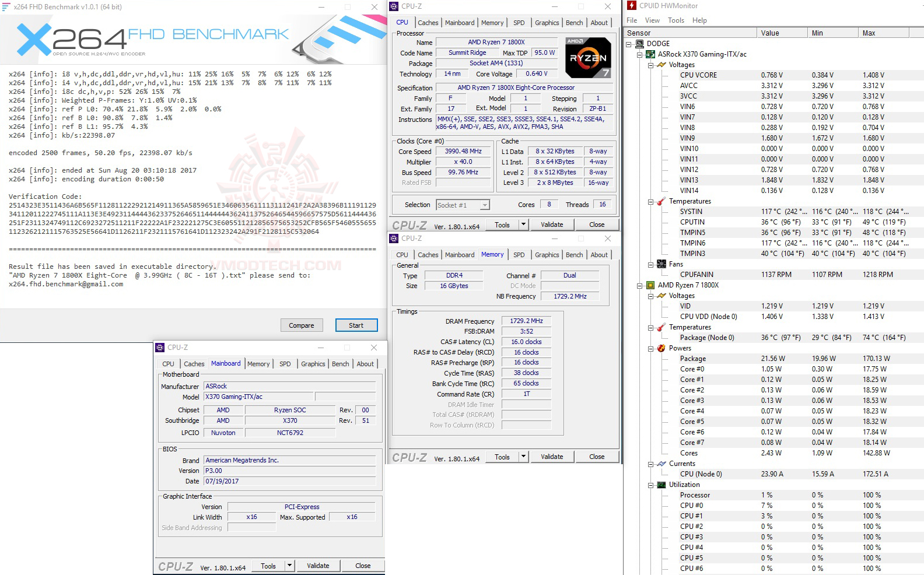
Task: Switch to the About tab in the CPU-Z window showing Mainboard info
Action: click(x=365, y=364)
